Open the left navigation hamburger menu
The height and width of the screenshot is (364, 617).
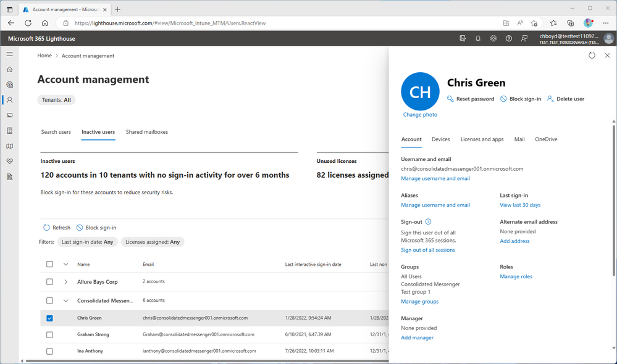(x=10, y=54)
